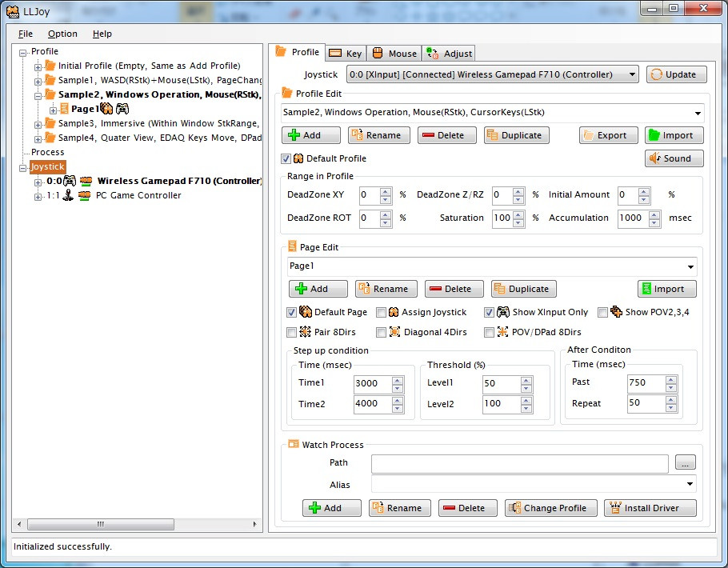728x568 pixels.
Task: Import a profile with the Import button
Action: point(674,135)
